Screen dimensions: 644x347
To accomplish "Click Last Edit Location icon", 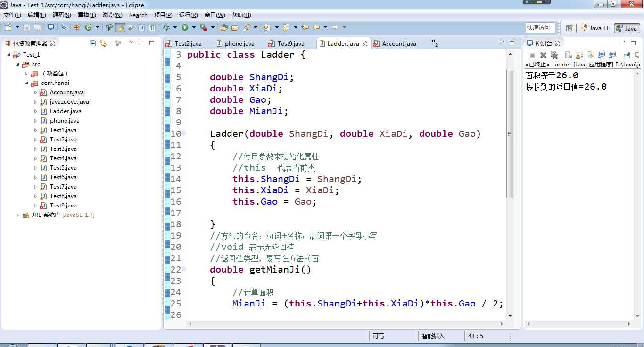I will click(305, 27).
